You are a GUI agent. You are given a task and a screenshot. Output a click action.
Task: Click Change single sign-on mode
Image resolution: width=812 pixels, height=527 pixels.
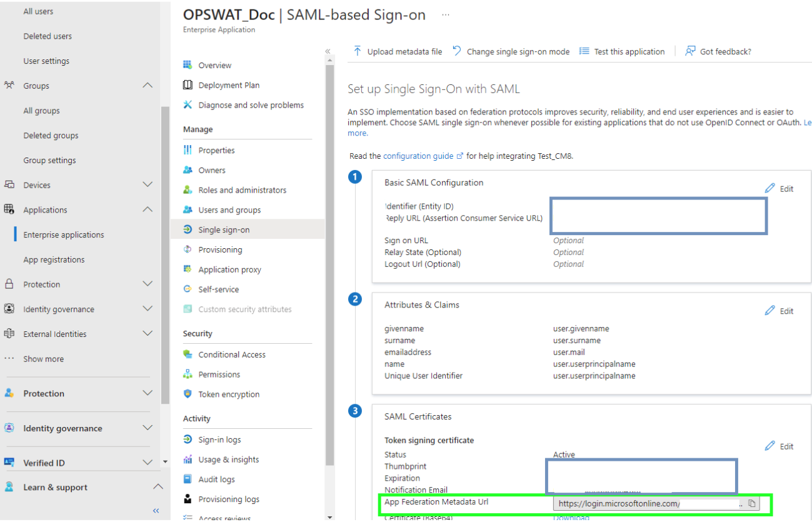pyautogui.click(x=511, y=51)
